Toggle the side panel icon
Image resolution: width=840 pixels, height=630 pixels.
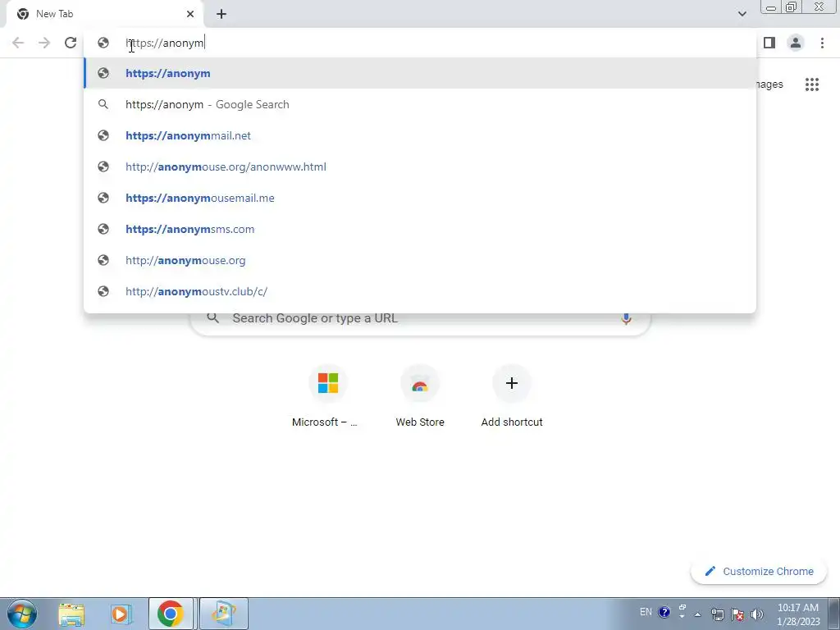(769, 43)
